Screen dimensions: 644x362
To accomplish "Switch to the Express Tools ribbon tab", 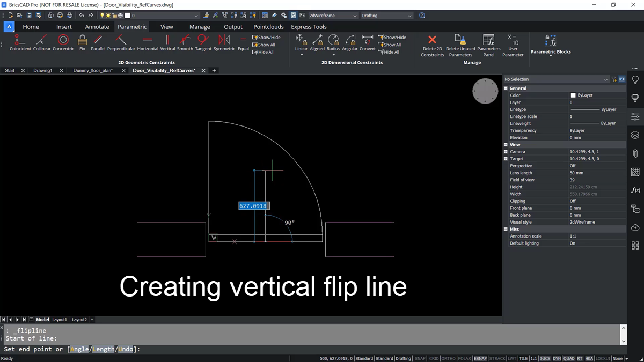I will [x=309, y=26].
